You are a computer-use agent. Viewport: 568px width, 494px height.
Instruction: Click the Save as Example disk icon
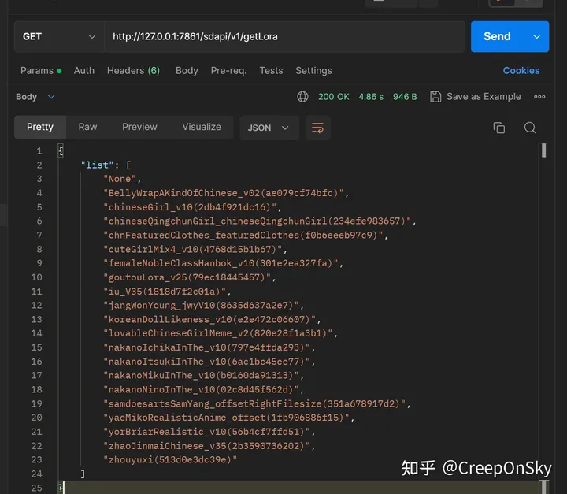[435, 97]
